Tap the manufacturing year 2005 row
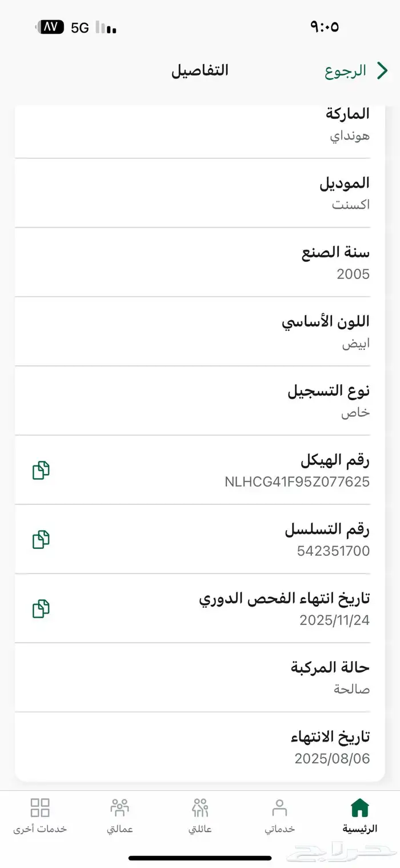Viewport: 400px width, 868px height. pos(200,263)
